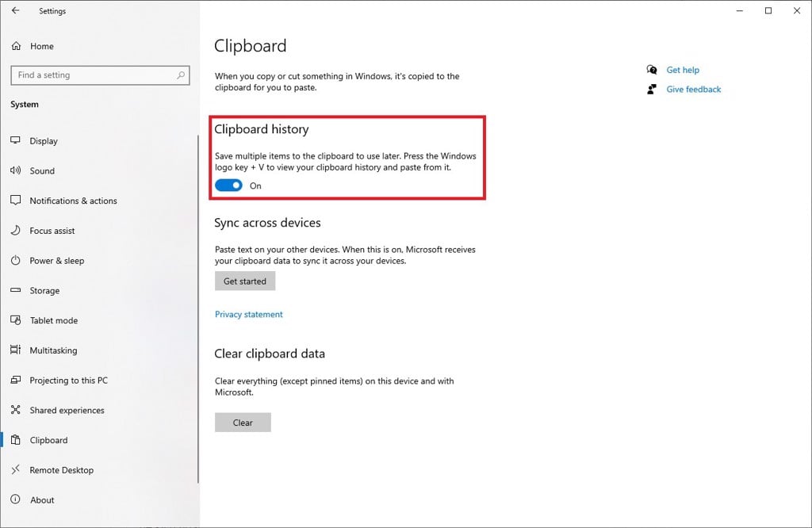Click the sidebar vertical scrollbar

(x=197, y=309)
